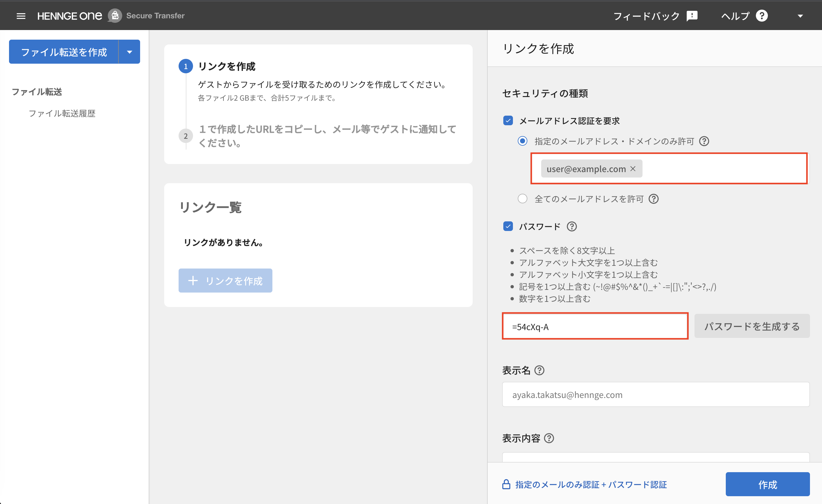
Task: Show help for パスワード requirements
Action: [572, 226]
